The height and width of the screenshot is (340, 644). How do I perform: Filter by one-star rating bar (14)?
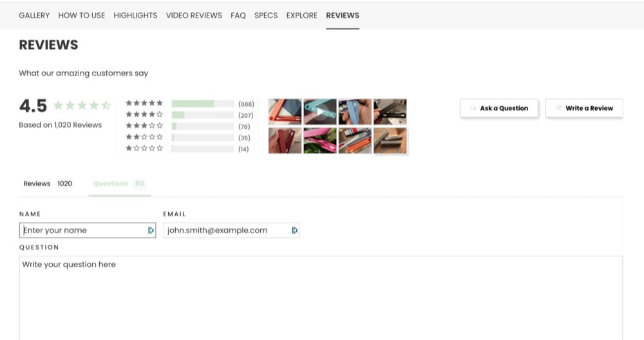[203, 149]
